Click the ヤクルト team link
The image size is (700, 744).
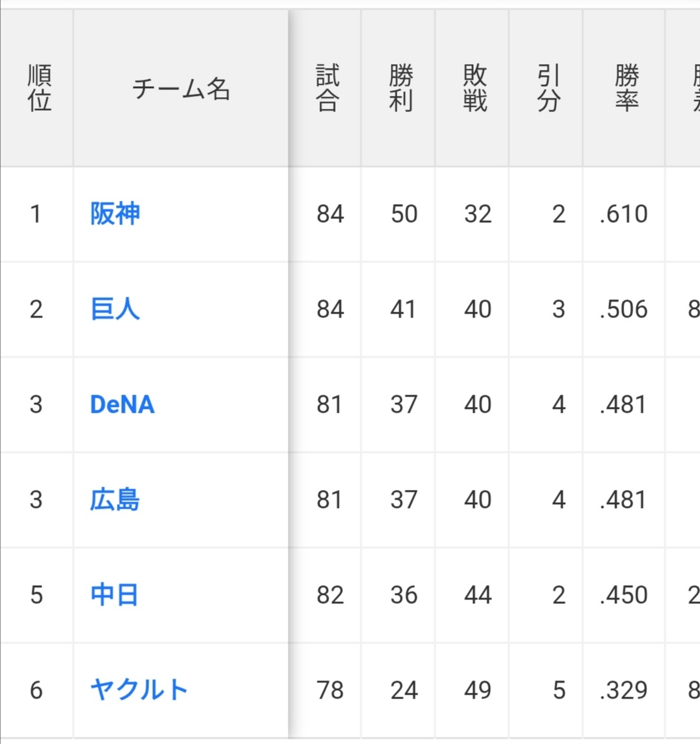(x=139, y=690)
